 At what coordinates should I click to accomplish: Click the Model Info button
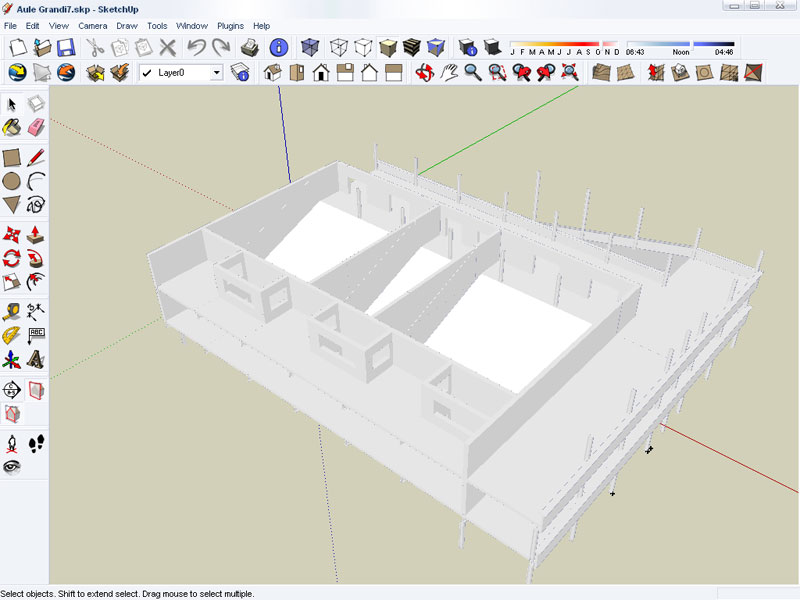pos(279,47)
